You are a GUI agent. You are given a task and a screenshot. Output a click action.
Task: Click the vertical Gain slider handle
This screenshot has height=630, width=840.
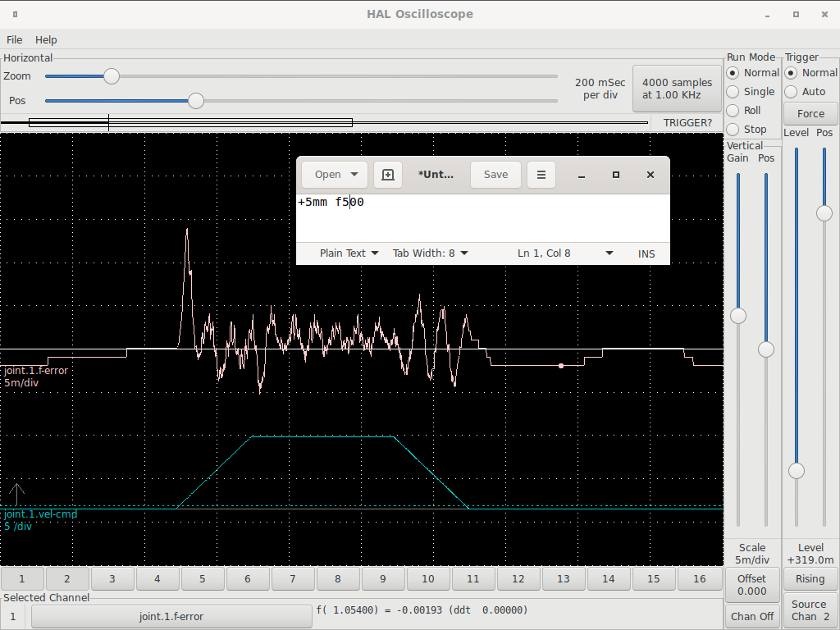point(738,316)
